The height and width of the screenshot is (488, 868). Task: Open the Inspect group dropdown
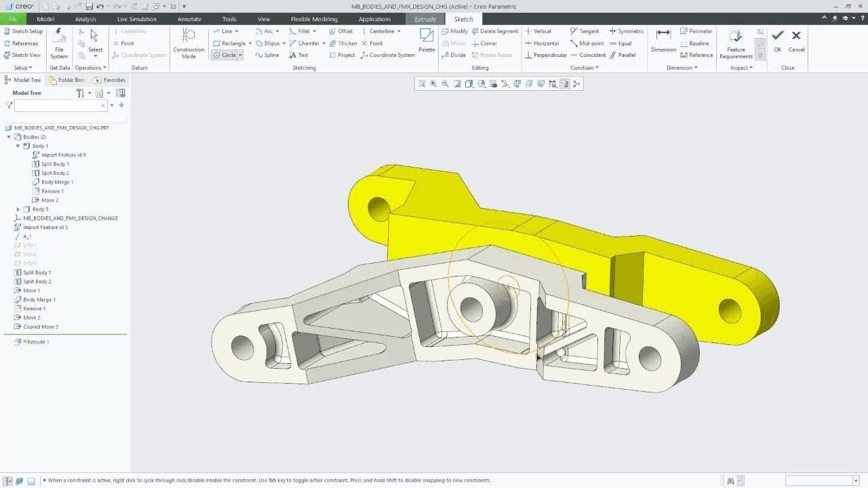point(741,68)
